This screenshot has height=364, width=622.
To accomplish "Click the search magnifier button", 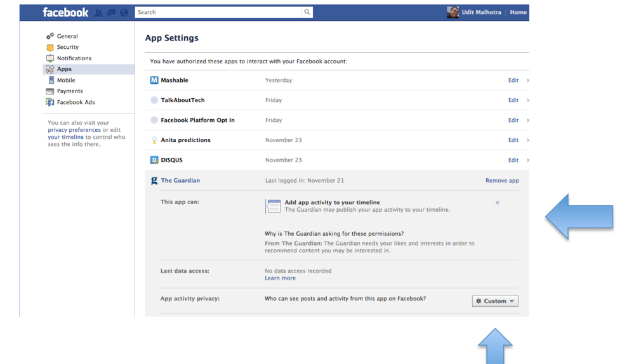I will tap(307, 12).
